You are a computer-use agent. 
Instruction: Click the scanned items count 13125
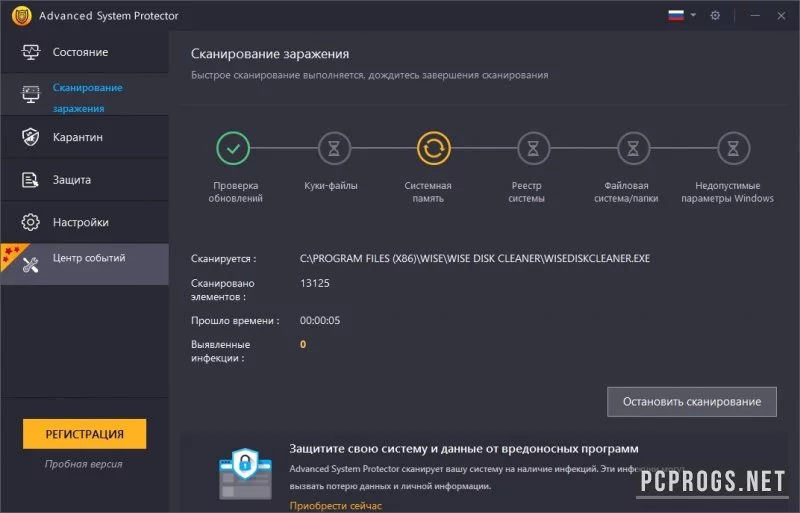(x=315, y=283)
